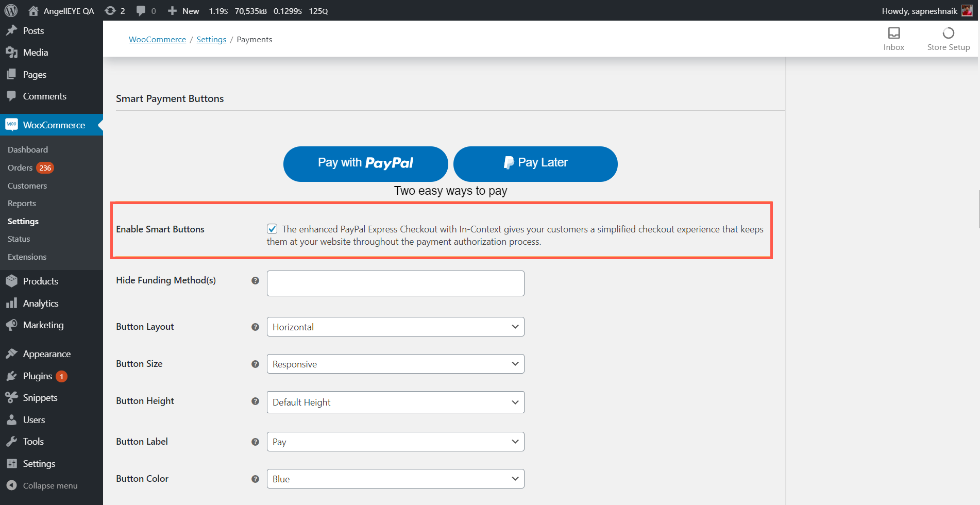Open the Button Color dropdown set to Blue
Viewport: 980px width, 505px height.
click(x=395, y=479)
